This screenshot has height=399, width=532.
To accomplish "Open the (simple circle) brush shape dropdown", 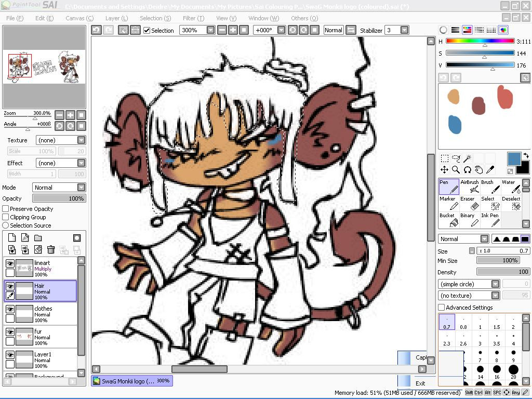I will pyautogui.click(x=495, y=284).
